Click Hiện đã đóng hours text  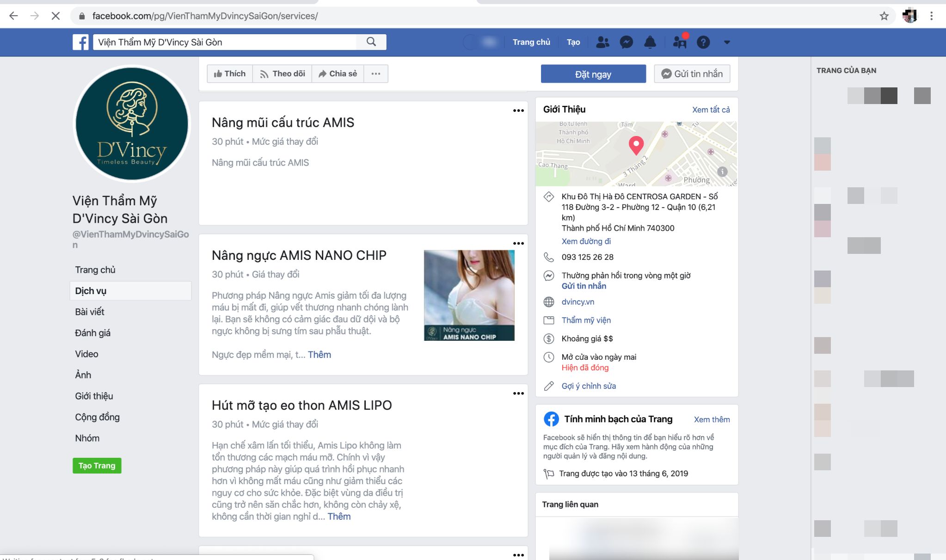(x=585, y=368)
